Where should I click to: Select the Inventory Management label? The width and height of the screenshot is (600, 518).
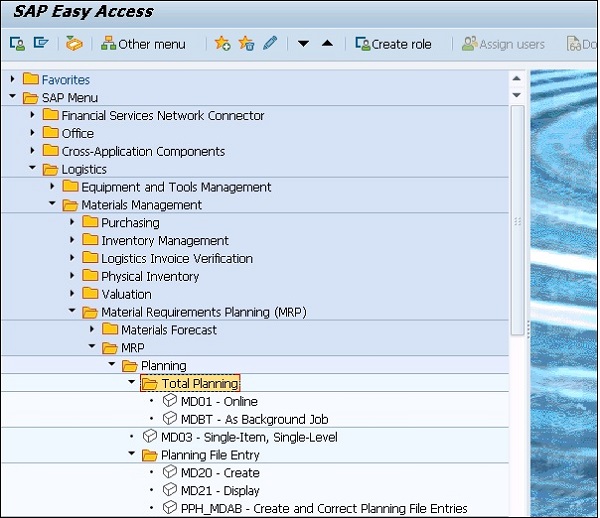click(165, 241)
